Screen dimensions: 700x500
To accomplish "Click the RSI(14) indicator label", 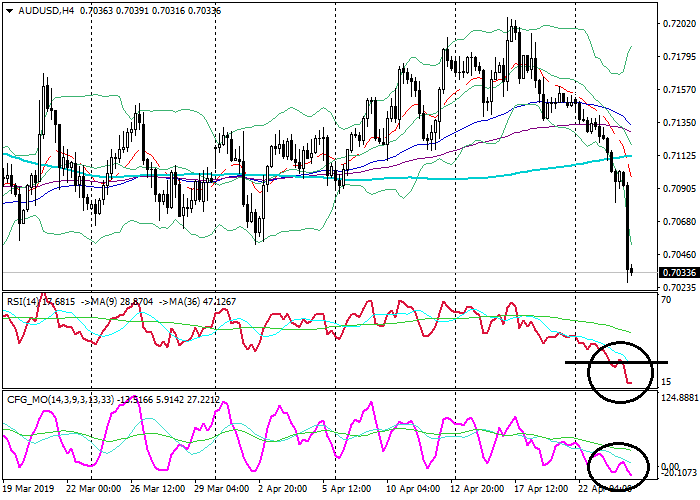I will click(22, 299).
